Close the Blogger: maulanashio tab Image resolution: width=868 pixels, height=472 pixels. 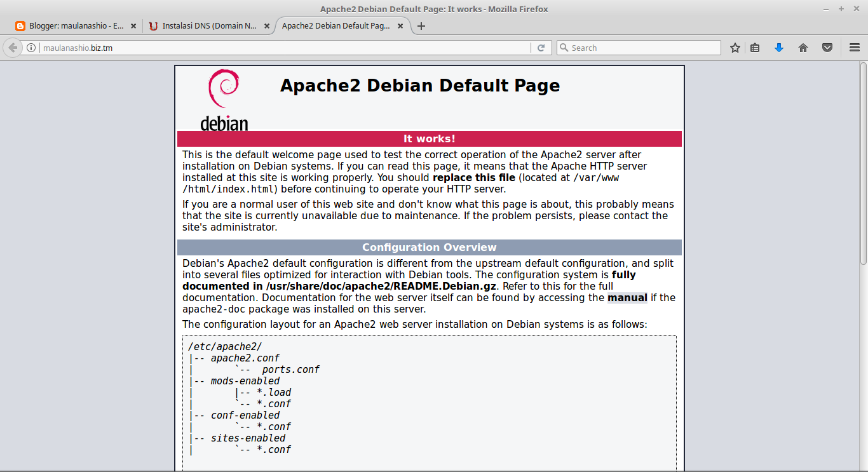133,26
